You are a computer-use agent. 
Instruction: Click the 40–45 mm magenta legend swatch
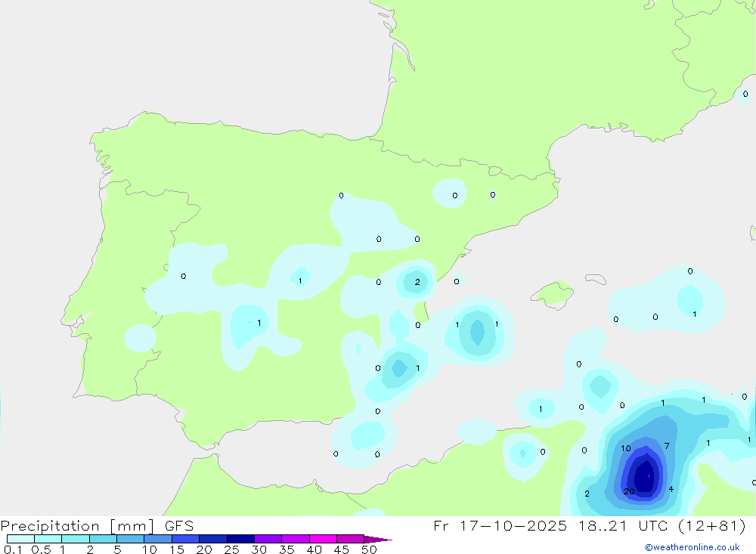point(323,539)
